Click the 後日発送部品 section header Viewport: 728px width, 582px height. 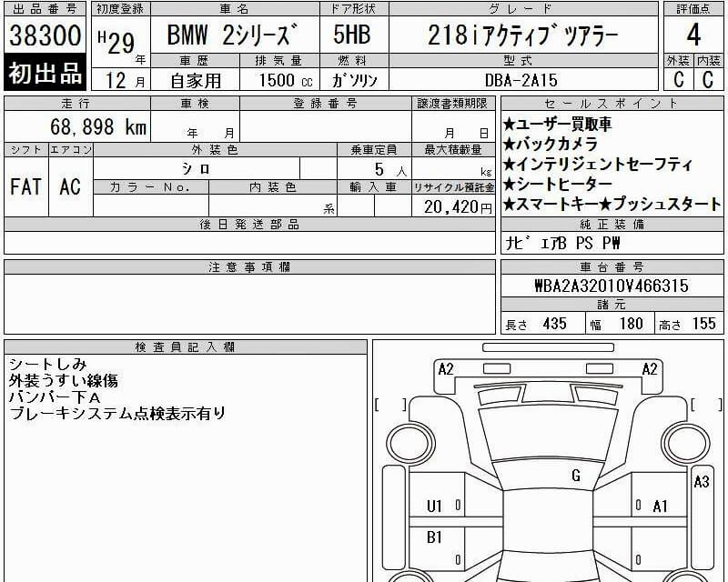[x=249, y=225]
